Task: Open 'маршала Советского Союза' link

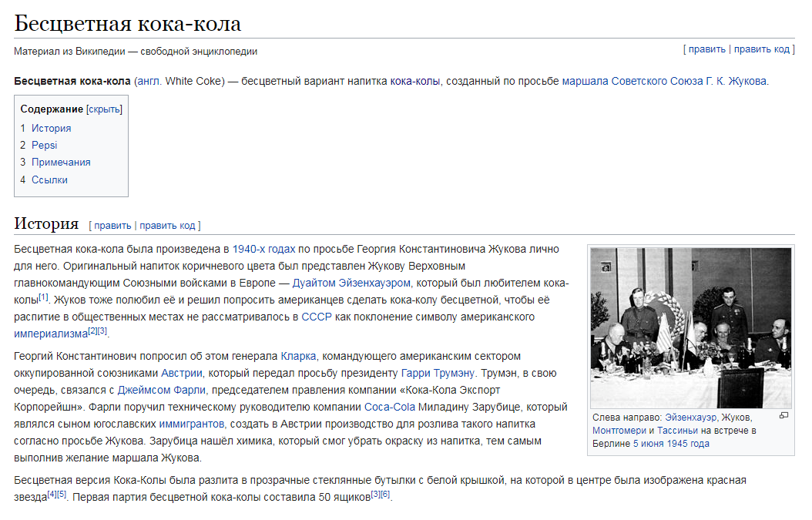Action: (x=632, y=82)
